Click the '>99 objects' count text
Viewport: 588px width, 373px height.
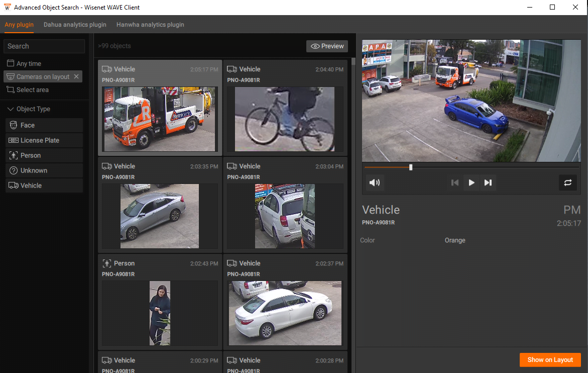point(114,46)
